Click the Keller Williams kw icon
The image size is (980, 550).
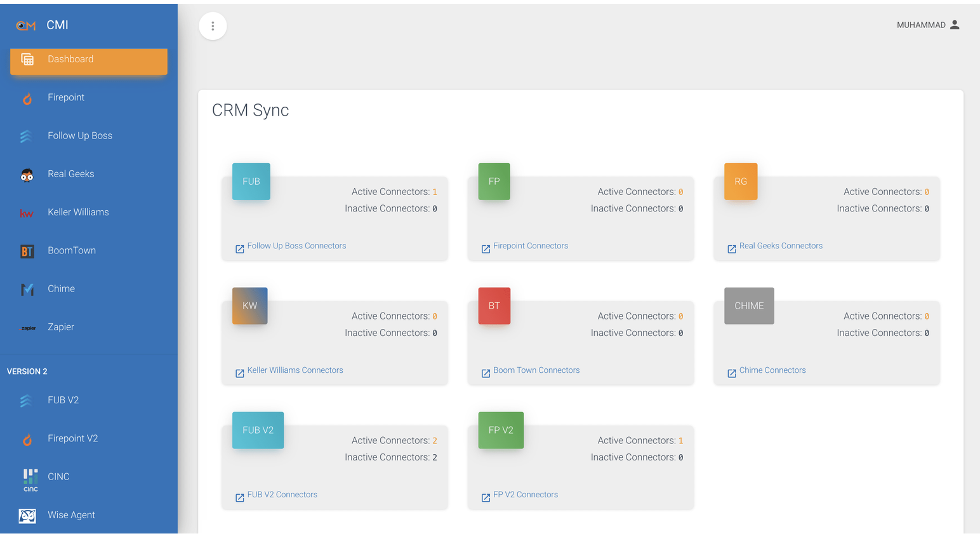pos(27,213)
